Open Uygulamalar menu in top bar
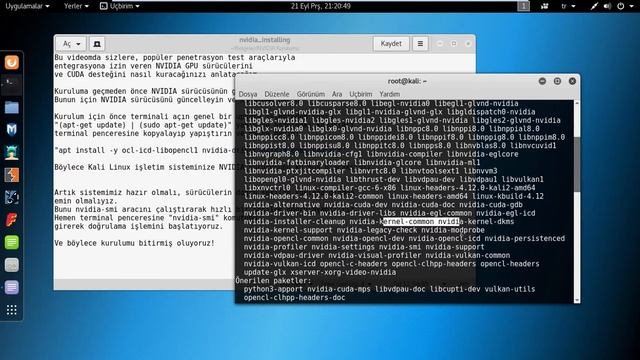Screen dimensions: 640x360 27,6
